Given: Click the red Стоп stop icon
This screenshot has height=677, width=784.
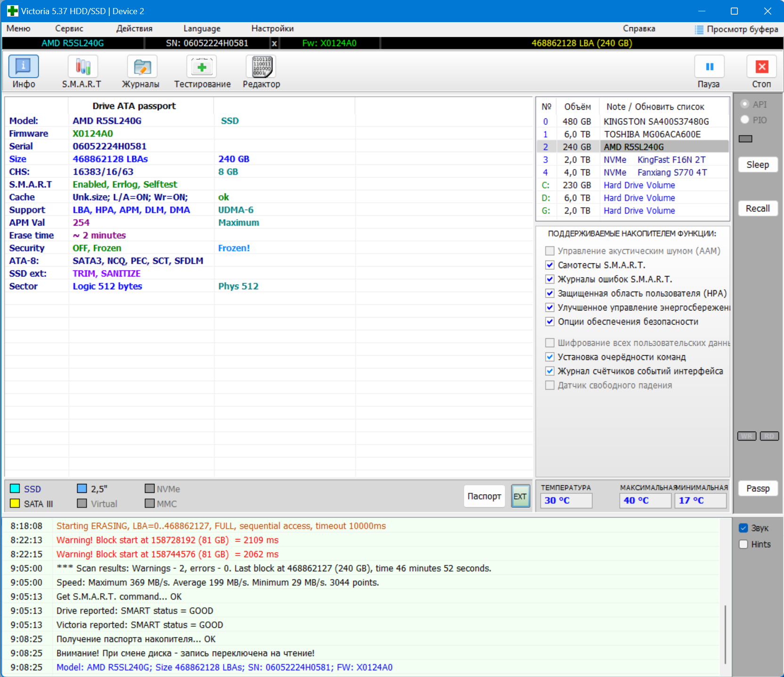Looking at the screenshot, I should [x=762, y=66].
